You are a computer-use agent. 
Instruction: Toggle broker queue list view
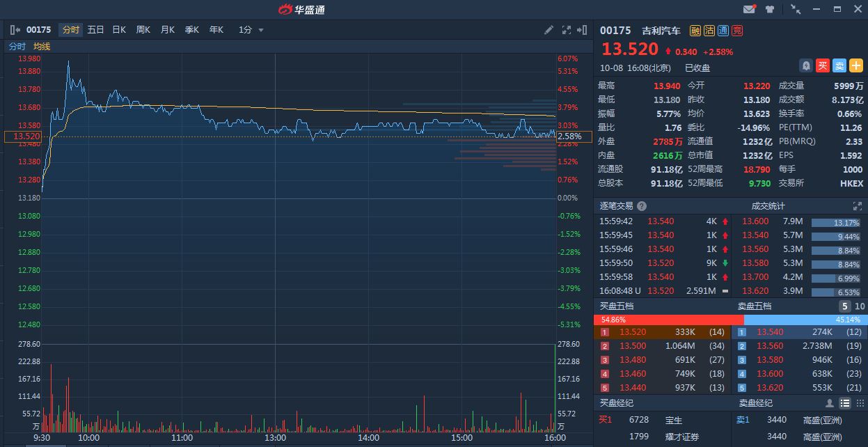(x=844, y=403)
